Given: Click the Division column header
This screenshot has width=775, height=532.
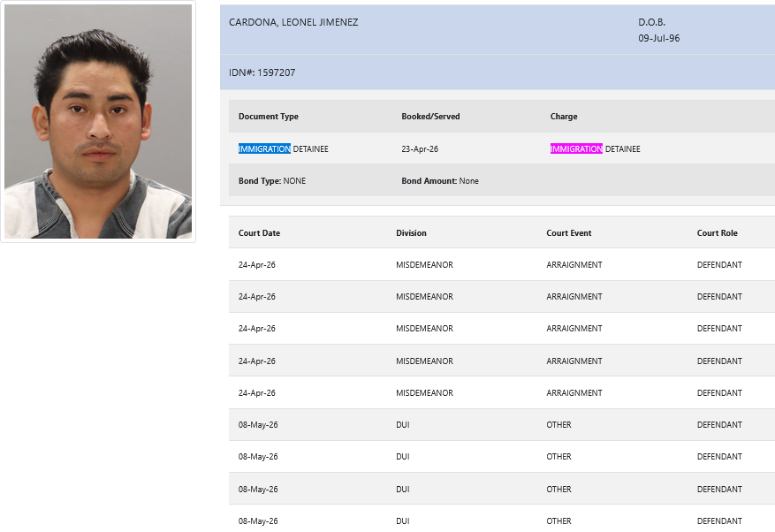Looking at the screenshot, I should (x=411, y=233).
